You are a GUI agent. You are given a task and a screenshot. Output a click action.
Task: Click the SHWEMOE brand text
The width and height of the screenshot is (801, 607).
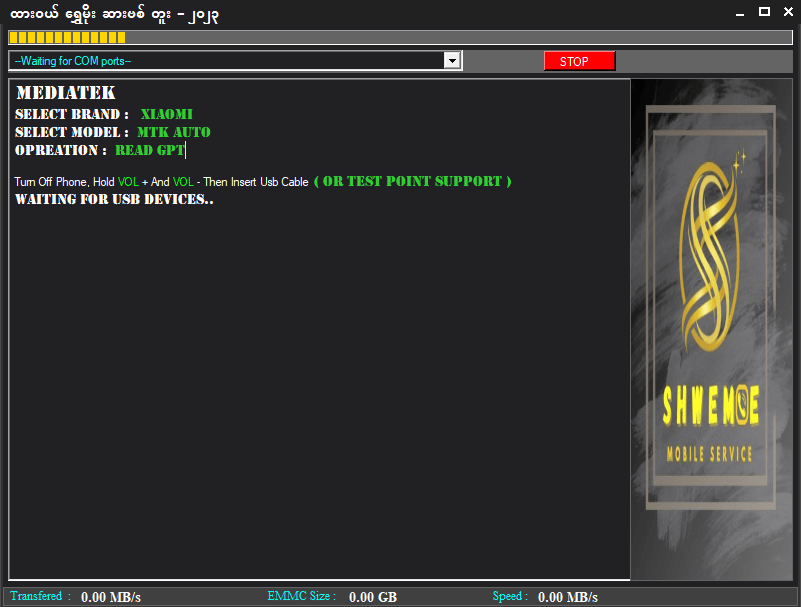(710, 406)
